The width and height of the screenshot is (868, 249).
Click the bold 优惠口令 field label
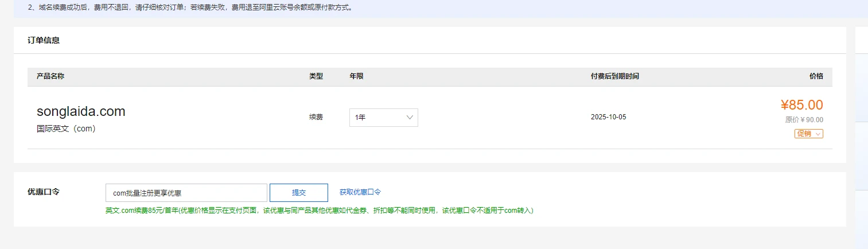click(x=44, y=192)
